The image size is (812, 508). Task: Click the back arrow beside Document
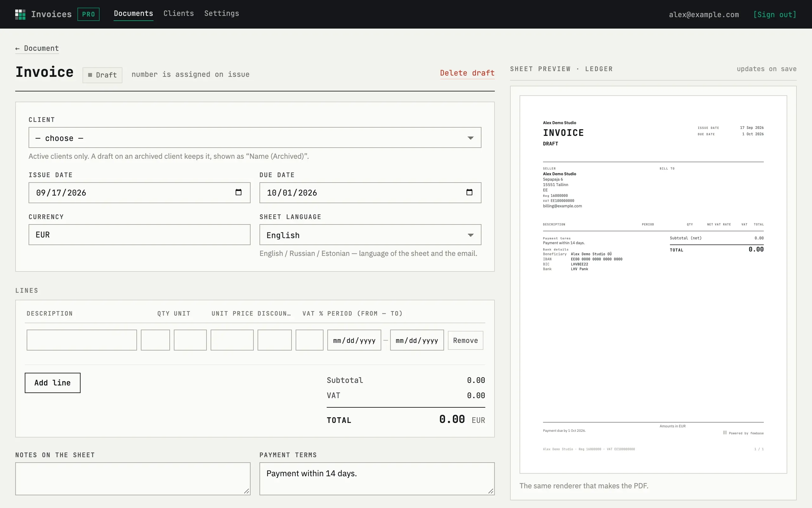[x=17, y=49]
